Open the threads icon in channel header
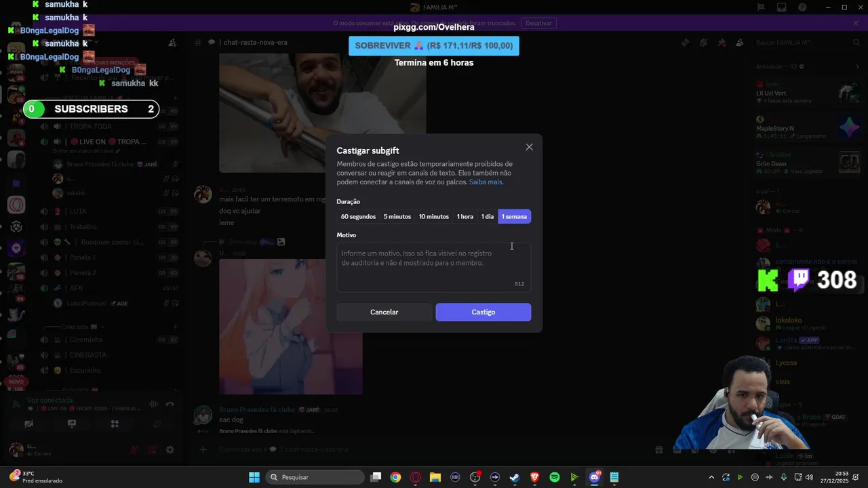 pyautogui.click(x=686, y=43)
